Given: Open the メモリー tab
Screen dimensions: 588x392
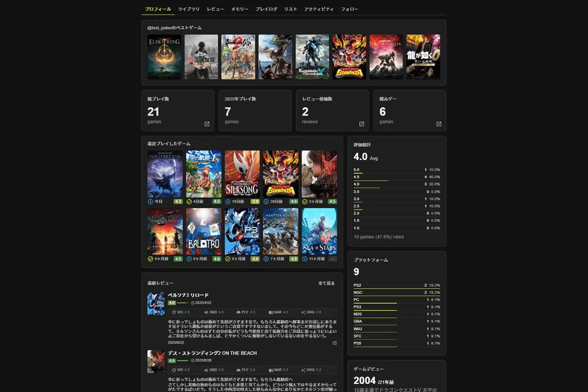Looking at the screenshot, I should [239, 9].
